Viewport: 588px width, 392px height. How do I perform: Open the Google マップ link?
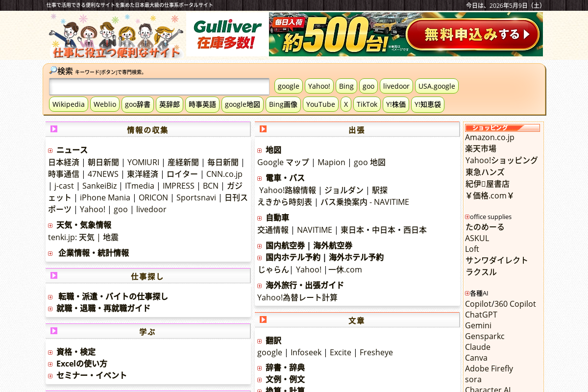[x=283, y=162]
